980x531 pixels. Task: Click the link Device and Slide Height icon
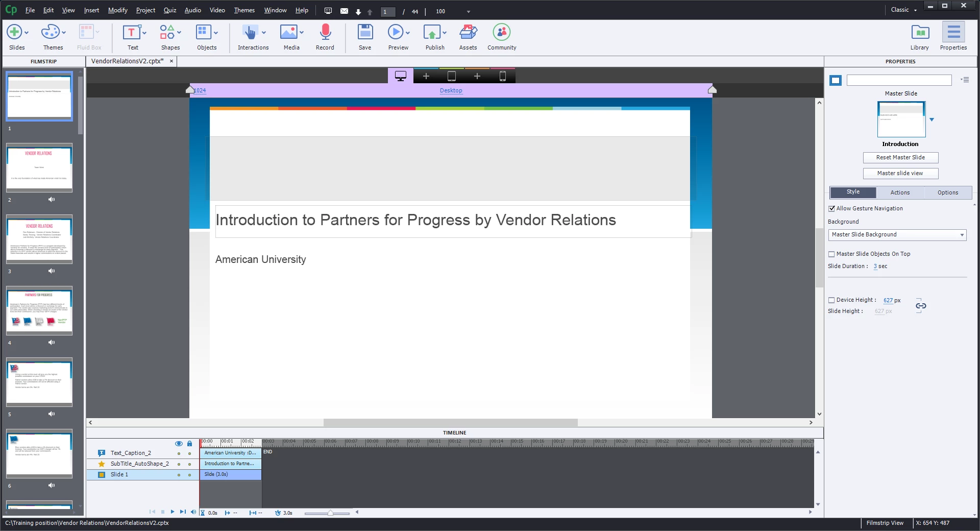(x=921, y=306)
